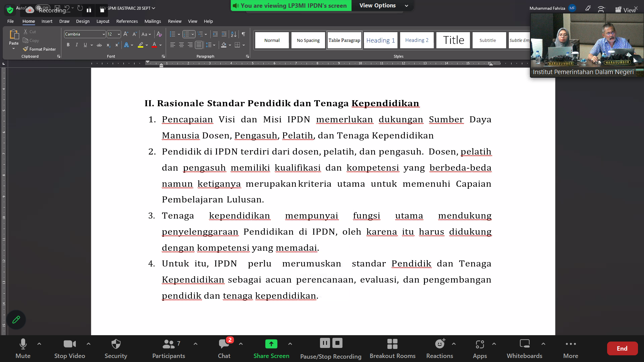Image resolution: width=644 pixels, height=362 pixels.
Task: Expand line spacing options
Action: (x=211, y=45)
